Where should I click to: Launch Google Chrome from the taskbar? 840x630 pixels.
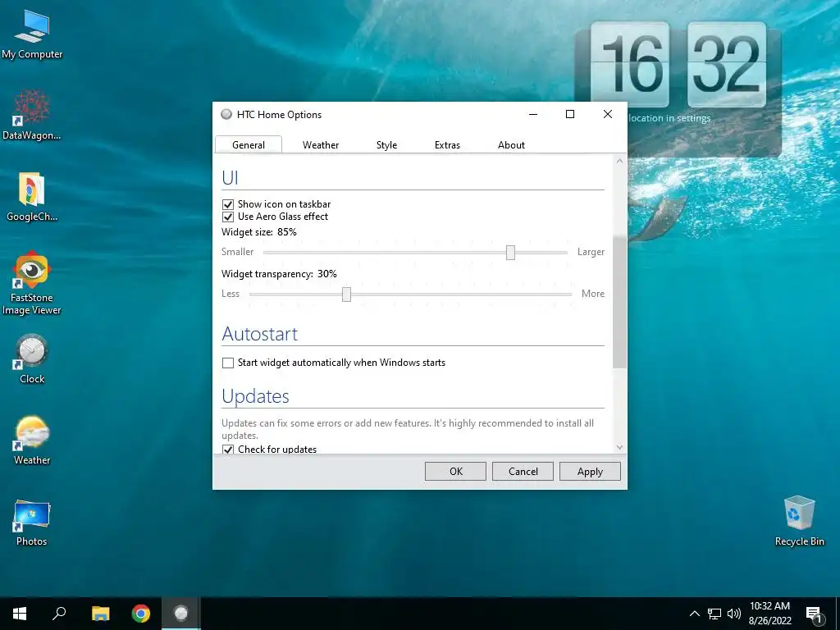141,614
